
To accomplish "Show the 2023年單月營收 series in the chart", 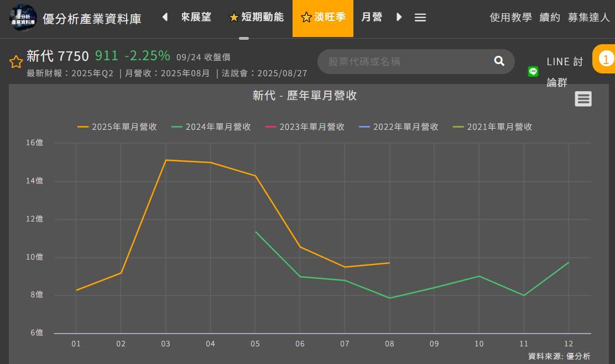I will pos(305,127).
